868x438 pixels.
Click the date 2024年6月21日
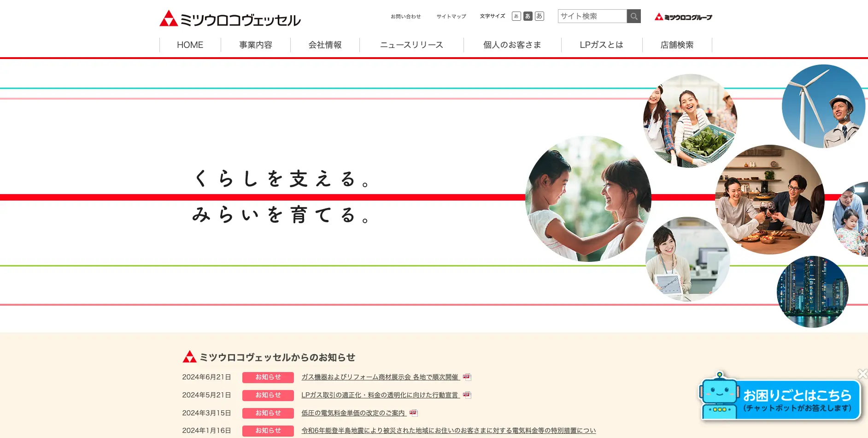click(x=206, y=377)
